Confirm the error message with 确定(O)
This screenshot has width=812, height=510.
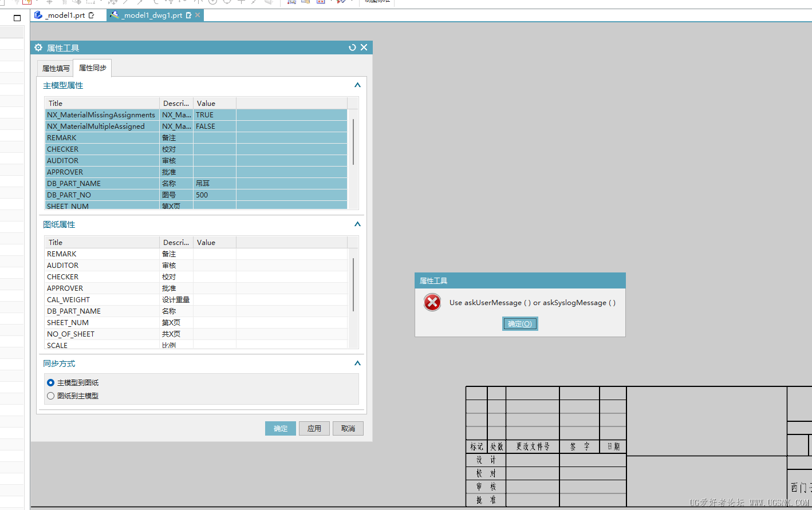point(520,324)
